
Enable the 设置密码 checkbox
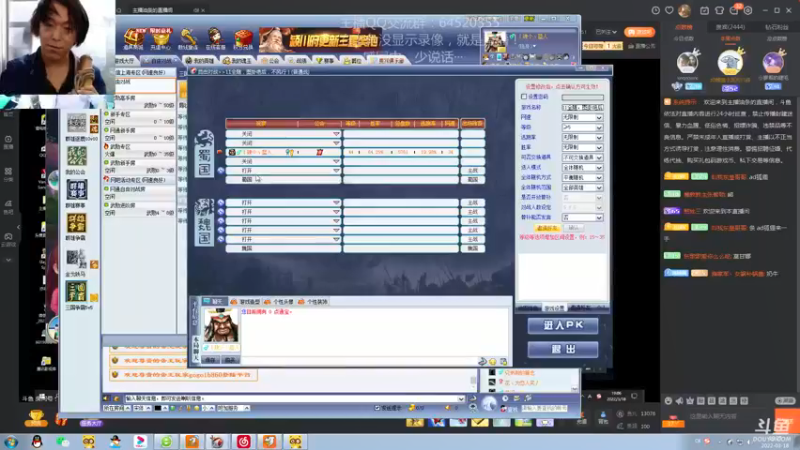pos(524,96)
